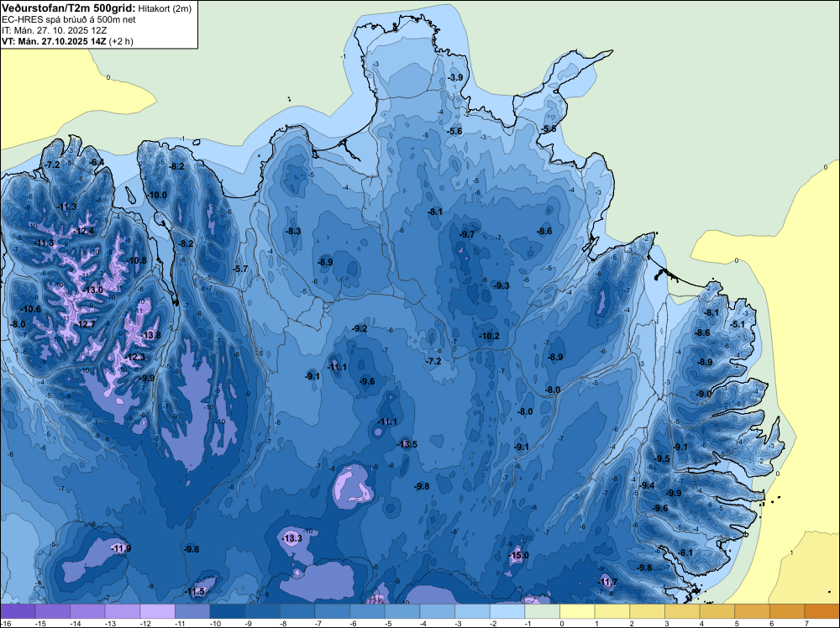Select the -11.7 temperature label

607,582
